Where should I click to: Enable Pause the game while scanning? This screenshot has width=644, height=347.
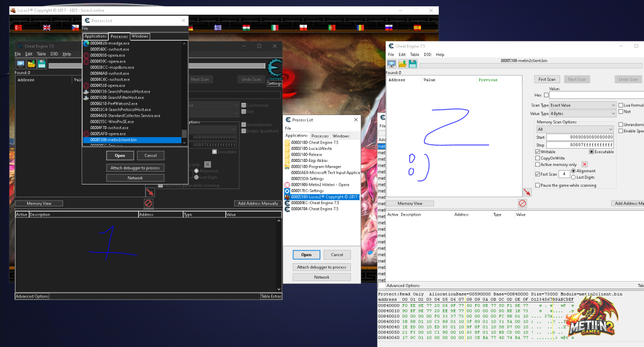tap(538, 186)
